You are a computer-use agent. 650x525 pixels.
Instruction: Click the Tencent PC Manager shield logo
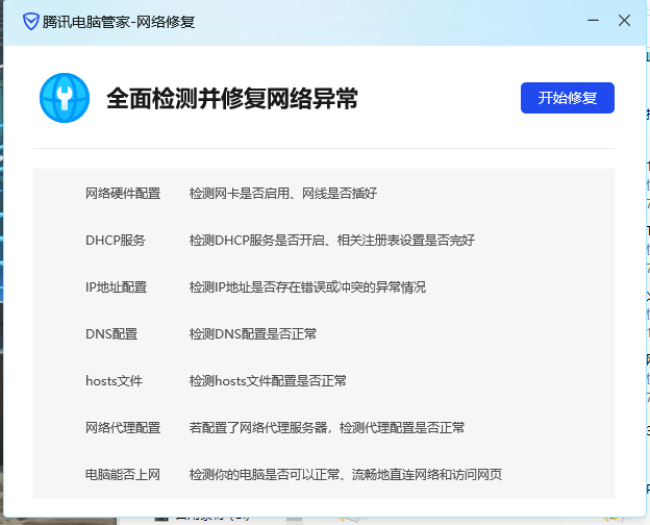point(30,21)
